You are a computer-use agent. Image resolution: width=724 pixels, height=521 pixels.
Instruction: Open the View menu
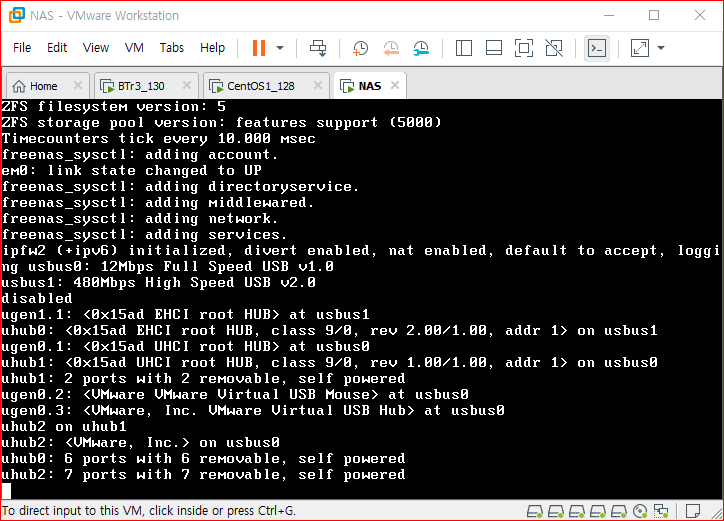click(96, 48)
